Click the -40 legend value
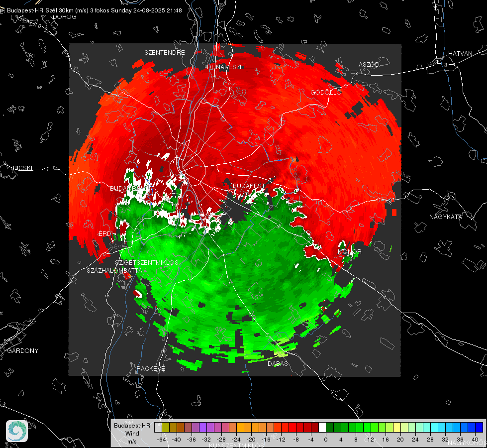This screenshot has width=487, height=448. (177, 440)
